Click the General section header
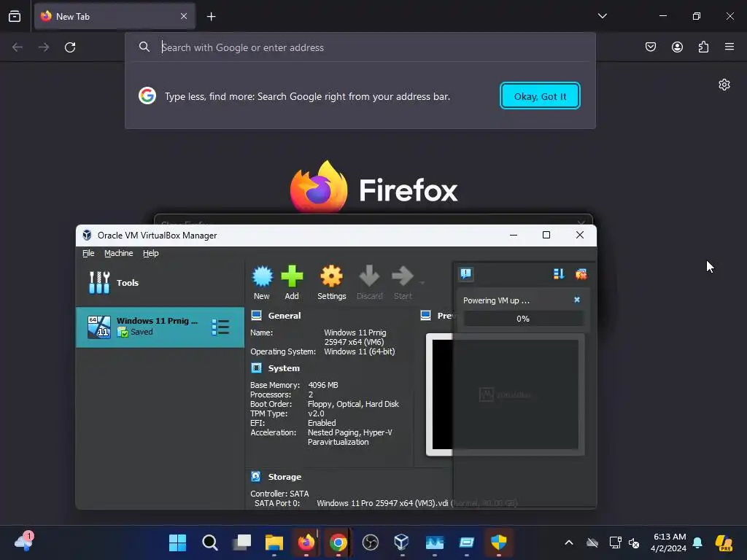747x560 pixels. pos(284,316)
